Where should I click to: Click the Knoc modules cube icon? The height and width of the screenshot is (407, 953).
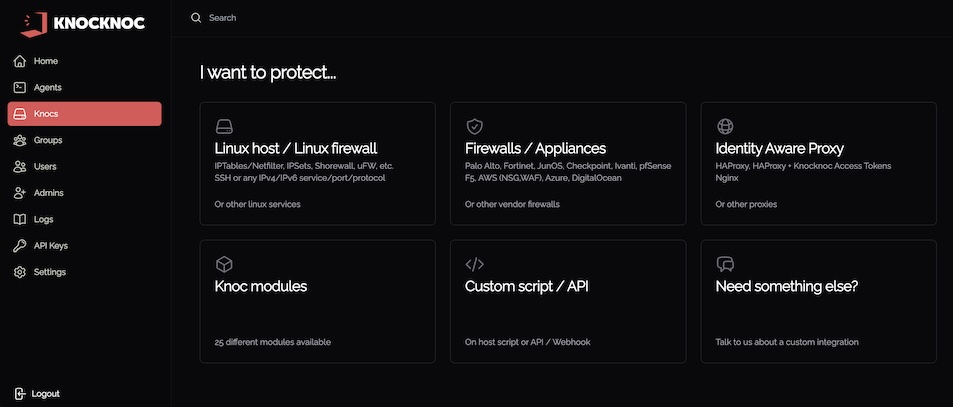224,264
